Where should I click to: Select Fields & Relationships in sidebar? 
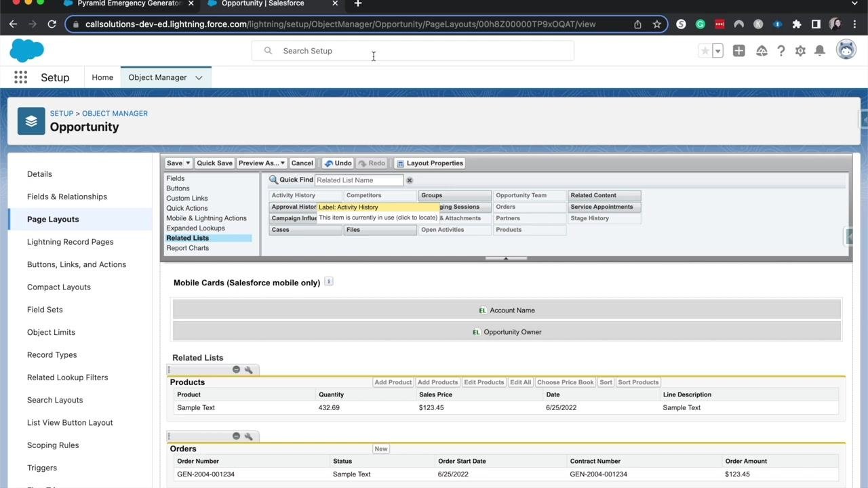pos(67,197)
